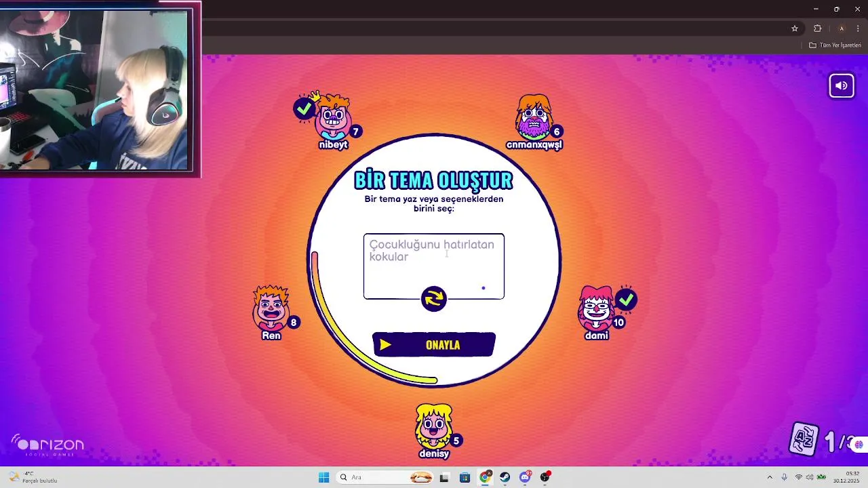Click nibeyt's score badge showing 7
Viewport: 868px width, 488px height.
(355, 131)
